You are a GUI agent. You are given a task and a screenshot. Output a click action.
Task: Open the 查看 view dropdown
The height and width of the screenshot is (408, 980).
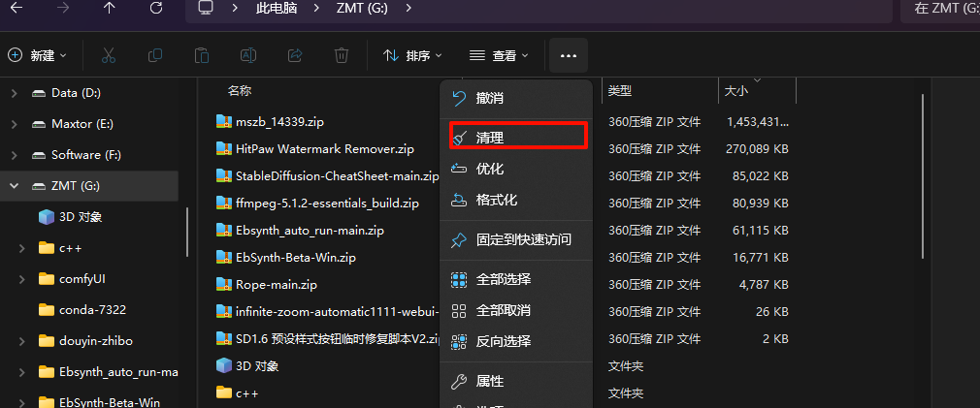click(499, 55)
